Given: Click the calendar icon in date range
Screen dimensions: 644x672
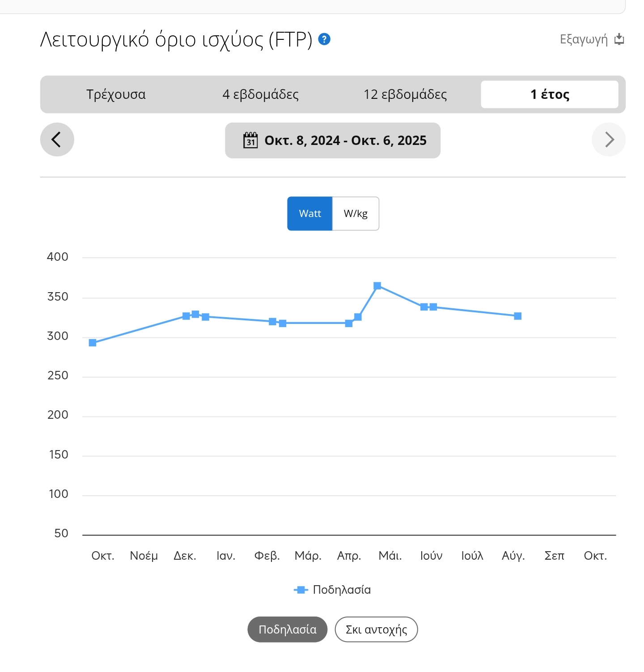Looking at the screenshot, I should click(x=250, y=140).
